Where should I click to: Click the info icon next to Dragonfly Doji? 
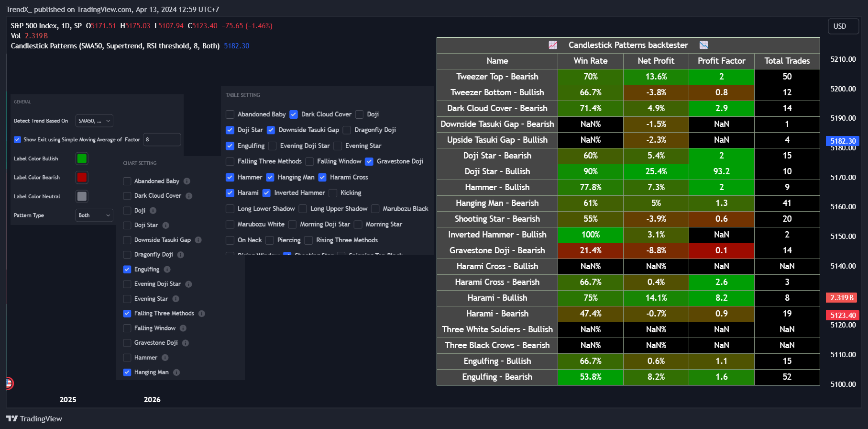coord(181,255)
